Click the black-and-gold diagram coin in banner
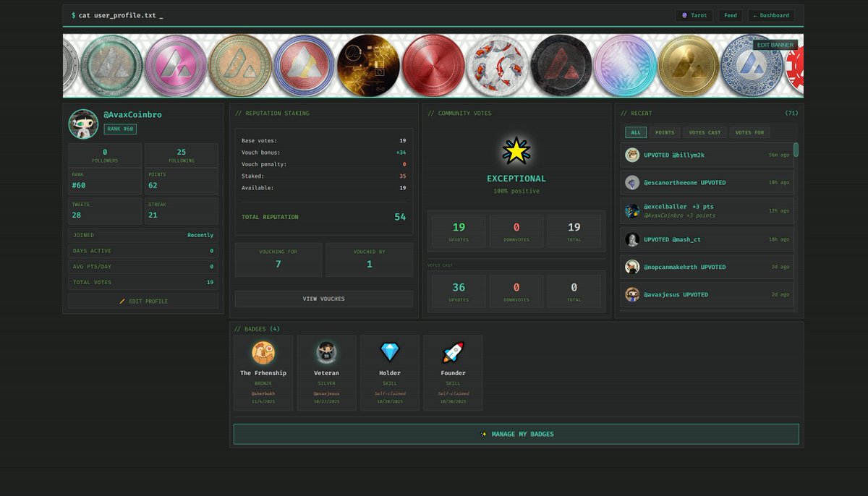Viewport: 868px width, 496px height. point(369,66)
